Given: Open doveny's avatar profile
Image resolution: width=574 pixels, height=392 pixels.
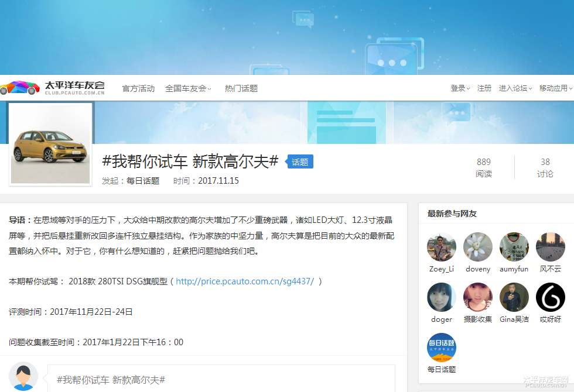Looking at the screenshot, I should [x=477, y=247].
